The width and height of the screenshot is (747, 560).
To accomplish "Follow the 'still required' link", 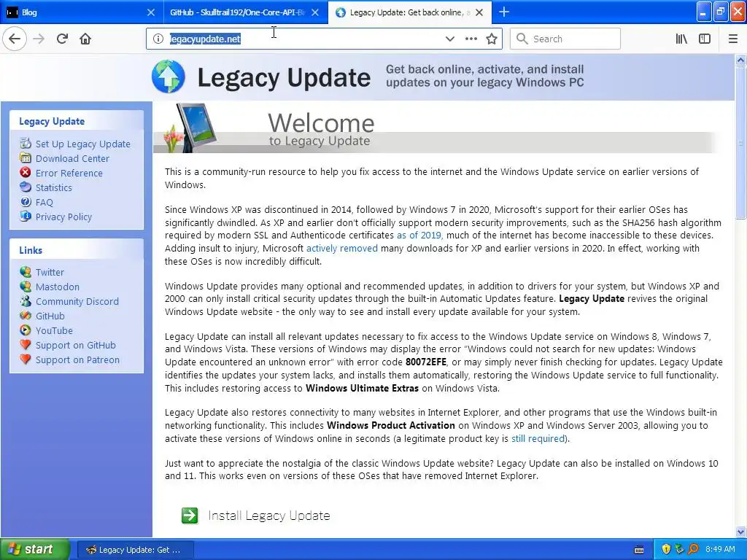I will click(538, 438).
